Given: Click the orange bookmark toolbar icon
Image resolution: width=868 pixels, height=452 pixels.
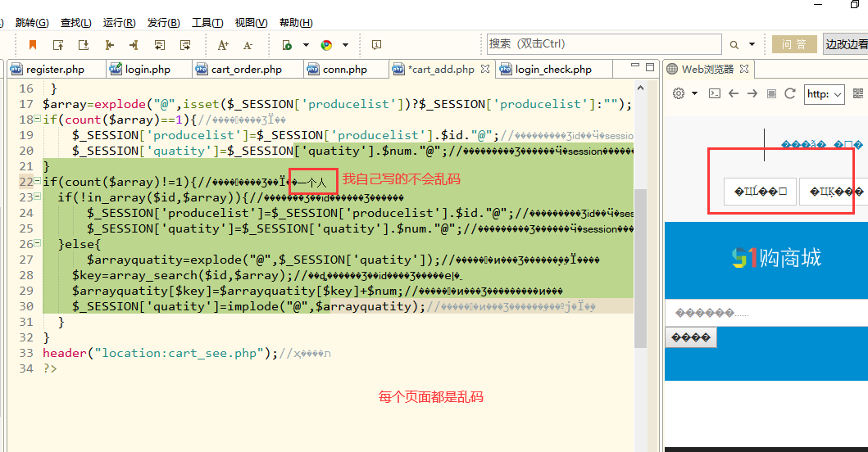Looking at the screenshot, I should click(33, 45).
